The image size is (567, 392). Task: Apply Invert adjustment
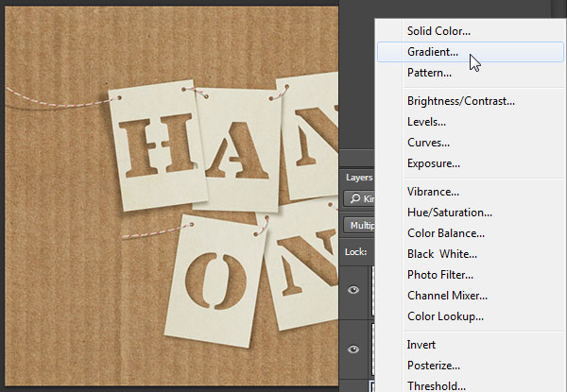[421, 345]
